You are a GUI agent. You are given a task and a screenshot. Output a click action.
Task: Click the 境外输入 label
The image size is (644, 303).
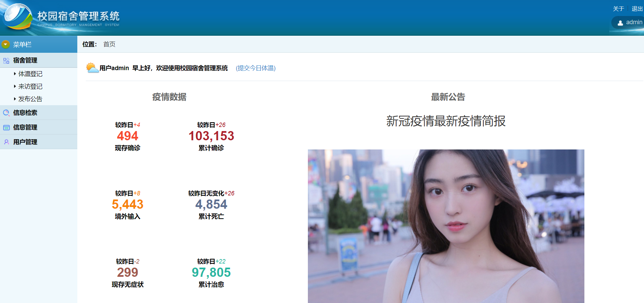pyautogui.click(x=128, y=217)
